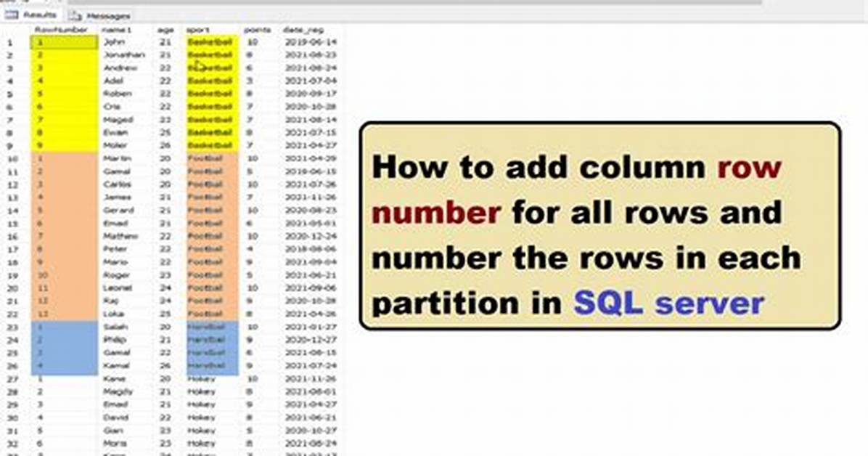Click the name cell Gian

coord(113,431)
